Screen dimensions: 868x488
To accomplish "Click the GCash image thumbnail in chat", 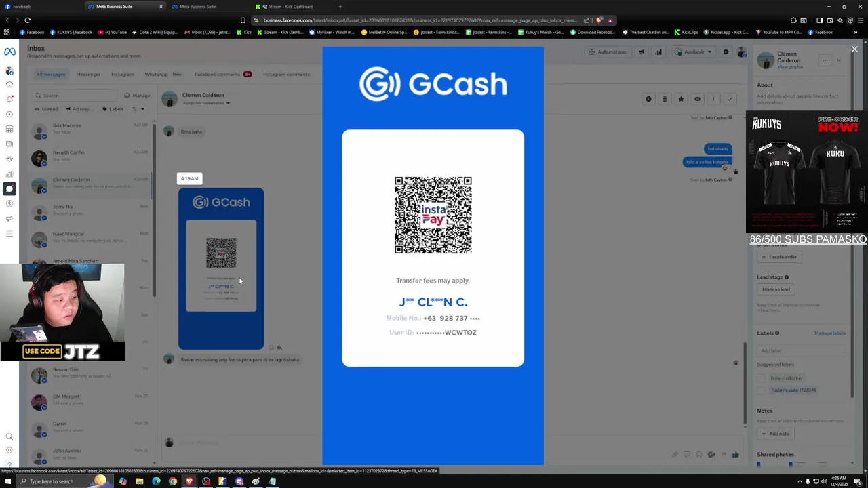I will click(221, 268).
